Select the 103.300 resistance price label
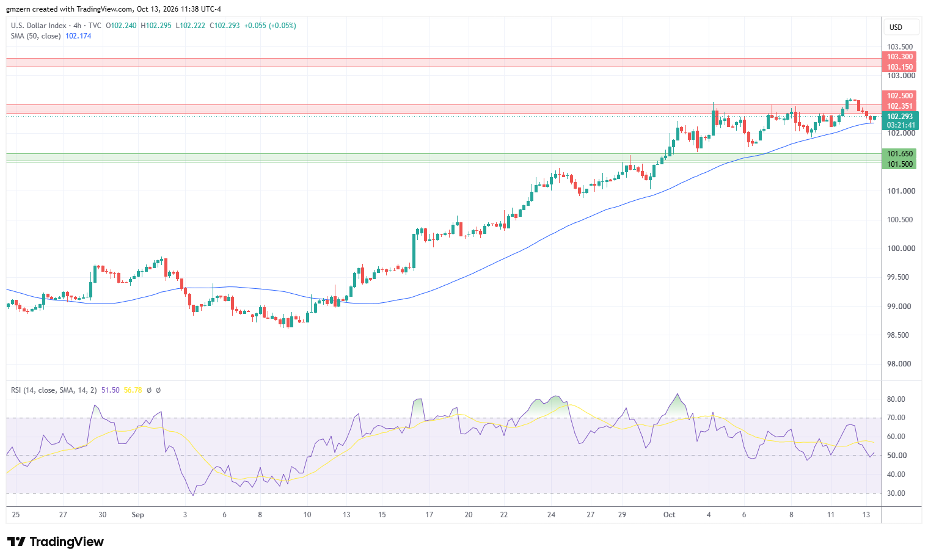928x560 pixels. tap(900, 57)
